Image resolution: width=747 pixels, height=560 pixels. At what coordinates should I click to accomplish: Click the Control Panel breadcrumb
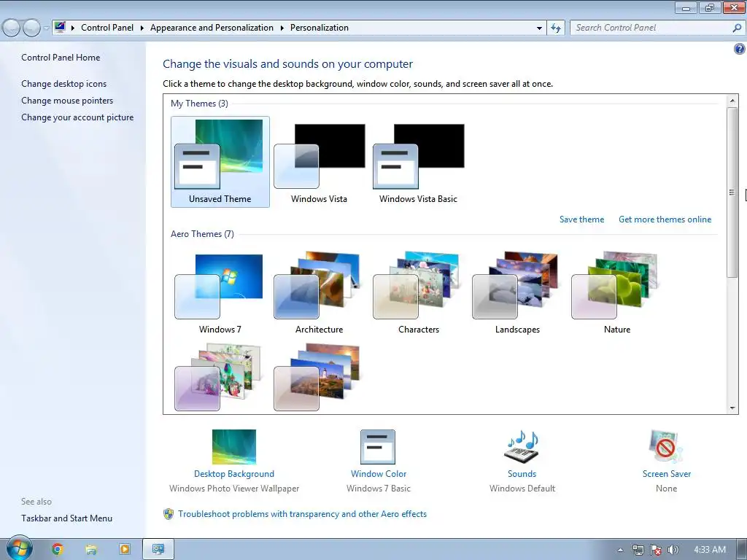pyautogui.click(x=107, y=28)
